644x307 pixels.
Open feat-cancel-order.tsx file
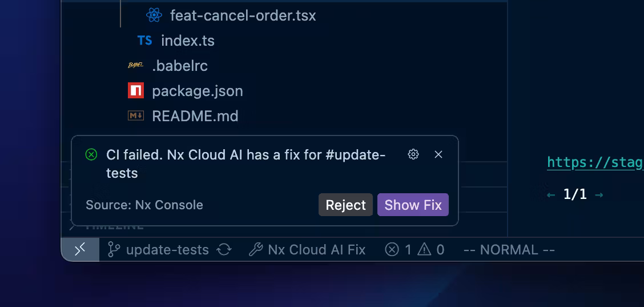pyautogui.click(x=243, y=15)
